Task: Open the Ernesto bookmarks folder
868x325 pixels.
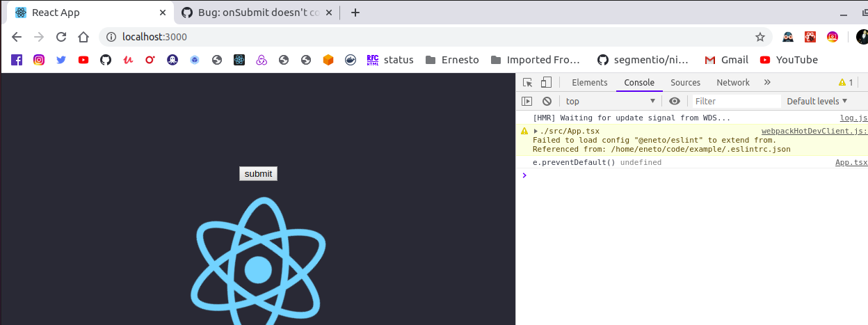Action: [x=452, y=60]
